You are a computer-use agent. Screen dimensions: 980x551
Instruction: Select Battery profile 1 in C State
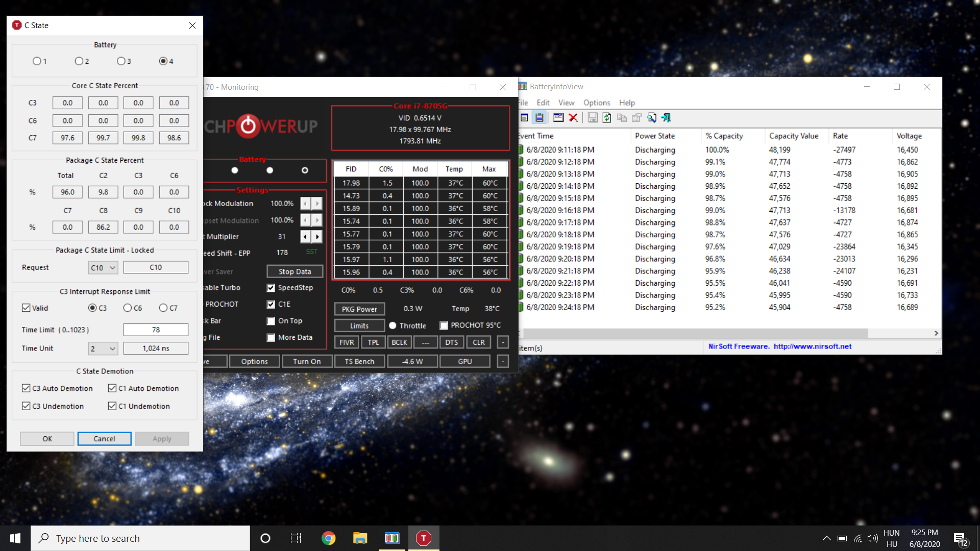(x=37, y=61)
